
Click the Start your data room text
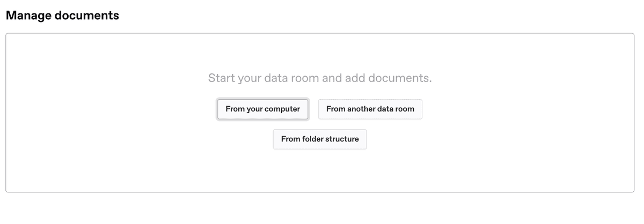coord(319,78)
